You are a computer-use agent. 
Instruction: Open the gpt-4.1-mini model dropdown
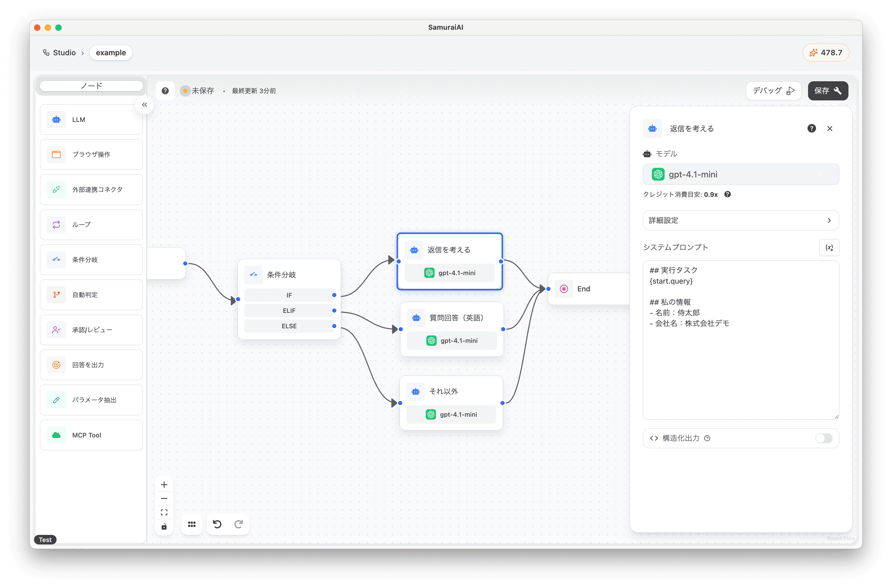[x=741, y=174]
